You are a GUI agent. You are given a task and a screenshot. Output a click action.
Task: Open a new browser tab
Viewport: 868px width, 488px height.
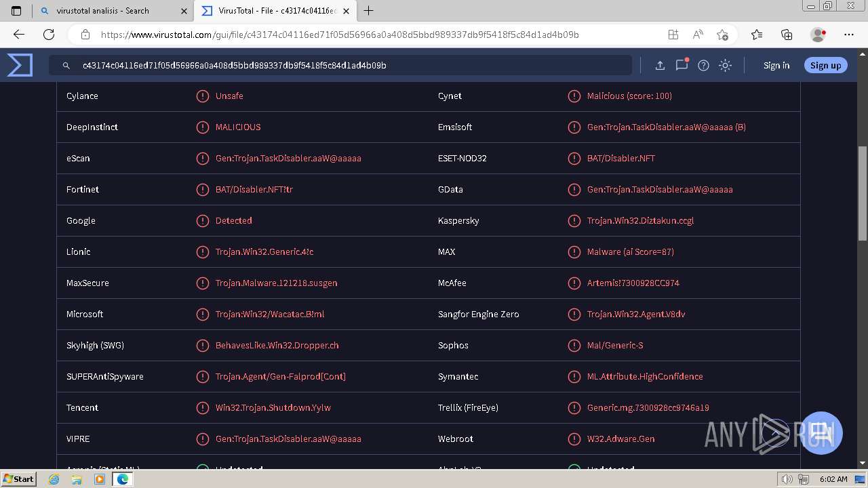[369, 10]
